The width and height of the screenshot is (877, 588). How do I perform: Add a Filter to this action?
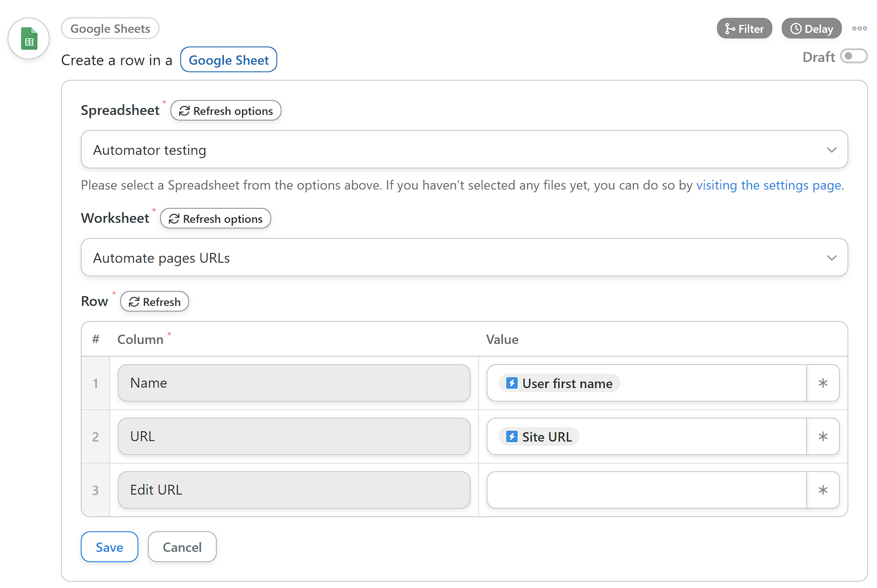click(744, 29)
